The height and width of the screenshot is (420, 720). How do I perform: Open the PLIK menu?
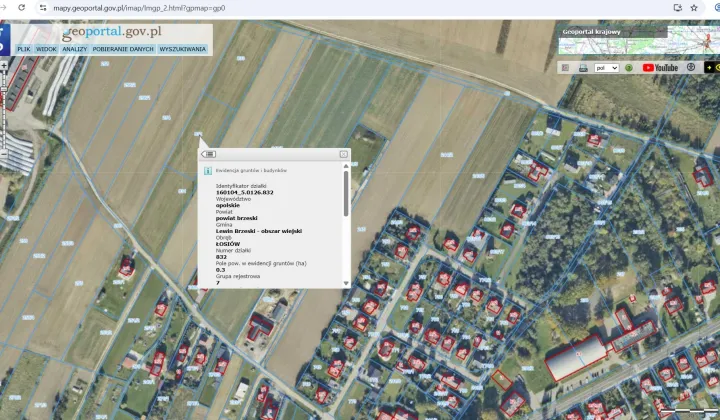(23, 49)
